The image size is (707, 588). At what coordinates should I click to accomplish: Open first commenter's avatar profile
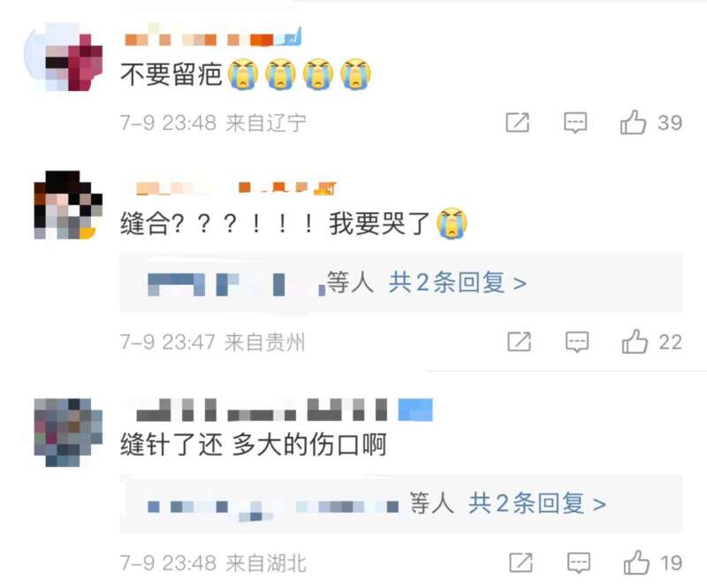pos(64,57)
